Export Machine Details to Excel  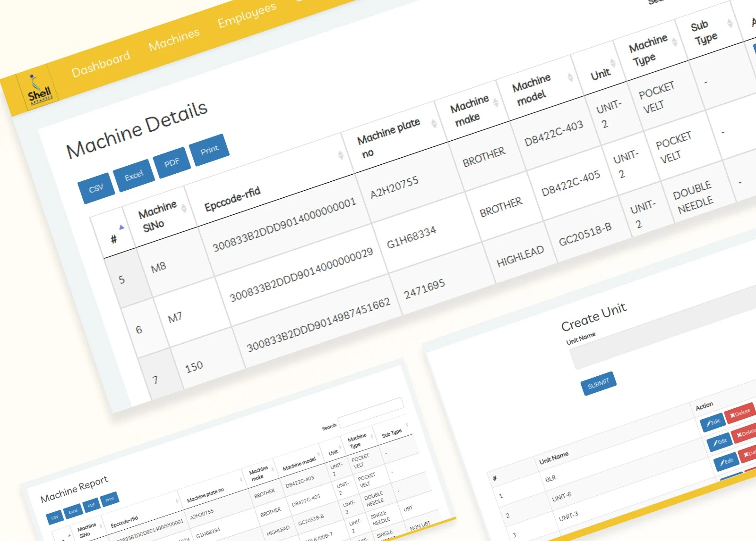point(134,176)
